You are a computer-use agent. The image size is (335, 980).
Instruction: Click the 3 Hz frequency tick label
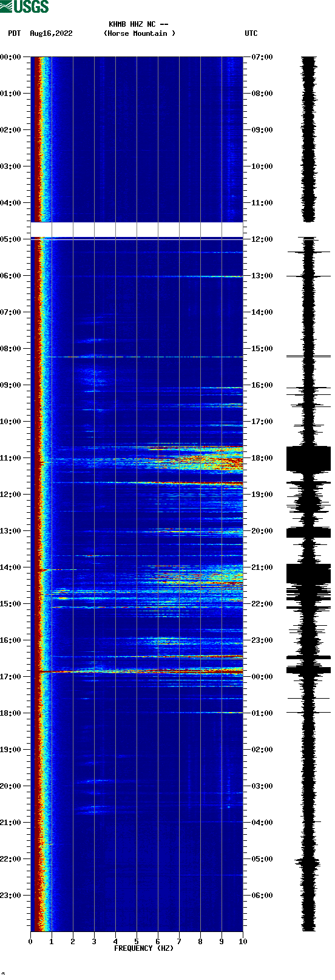[x=94, y=942]
